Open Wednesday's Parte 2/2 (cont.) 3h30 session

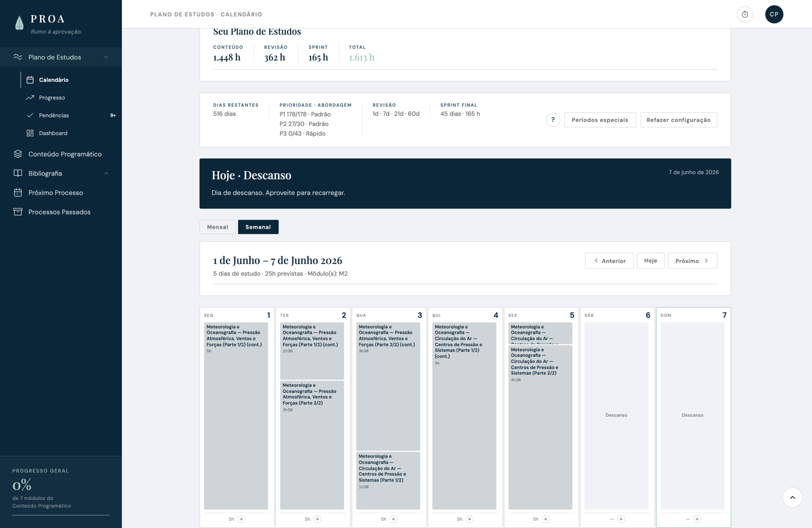tap(388, 386)
